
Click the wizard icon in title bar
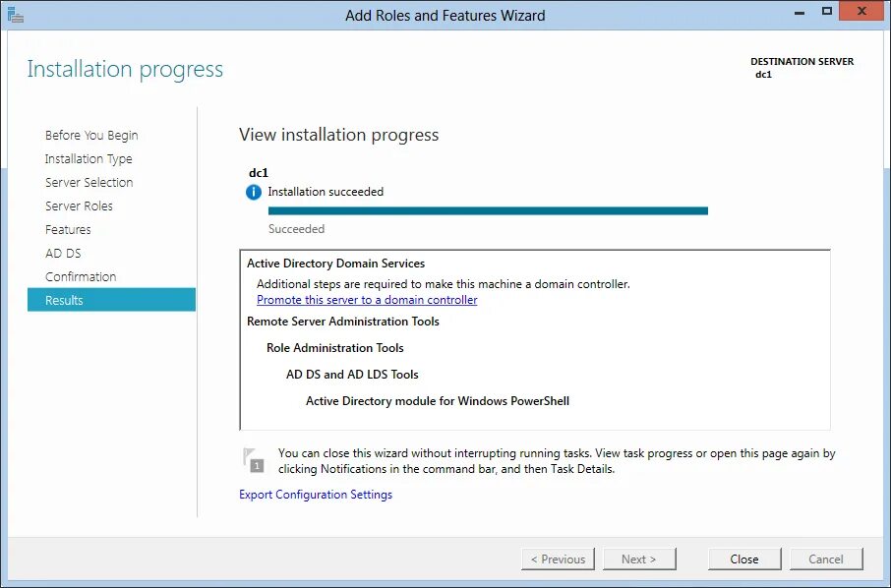16,15
